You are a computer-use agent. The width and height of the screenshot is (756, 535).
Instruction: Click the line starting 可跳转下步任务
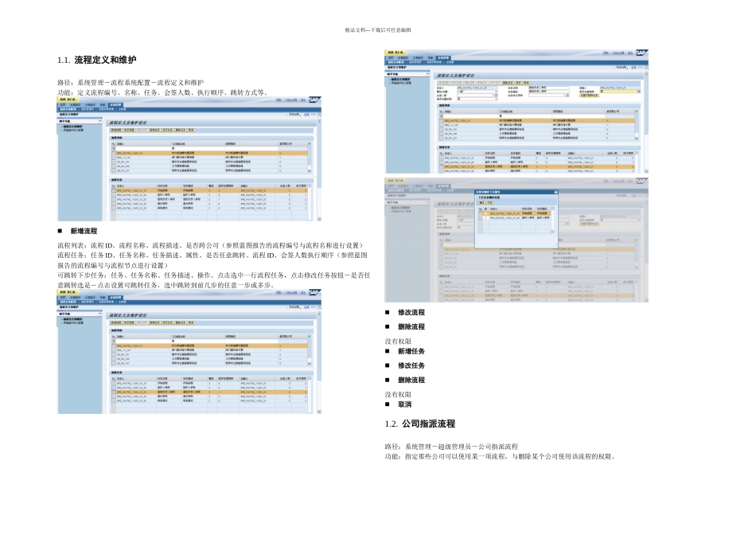[213, 275]
